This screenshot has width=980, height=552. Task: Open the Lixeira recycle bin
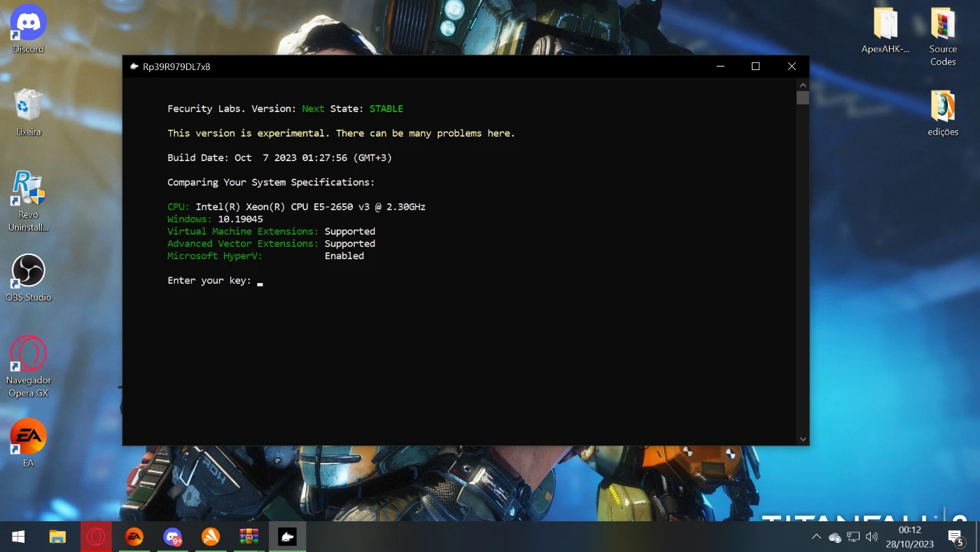pyautogui.click(x=28, y=112)
